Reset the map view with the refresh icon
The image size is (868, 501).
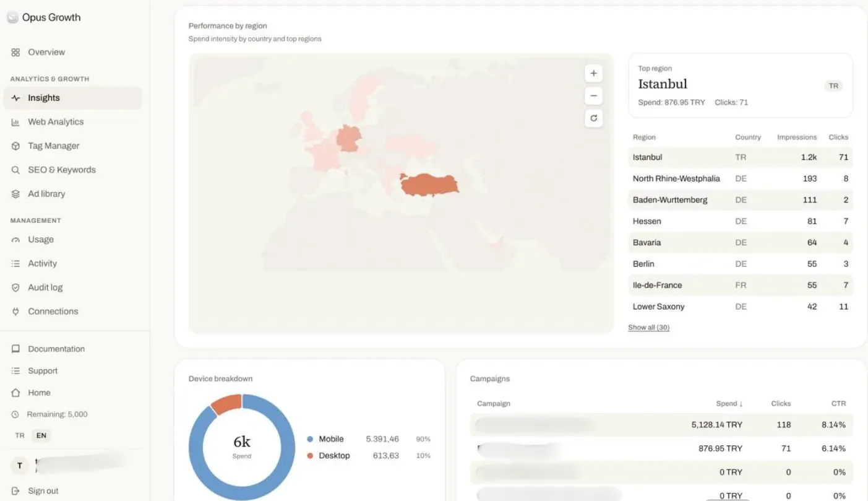point(593,118)
